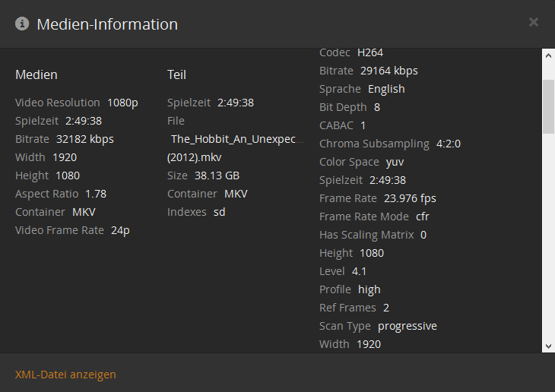Click the scrollbar down arrow
The width and height of the screenshot is (555, 392).
[x=548, y=346]
